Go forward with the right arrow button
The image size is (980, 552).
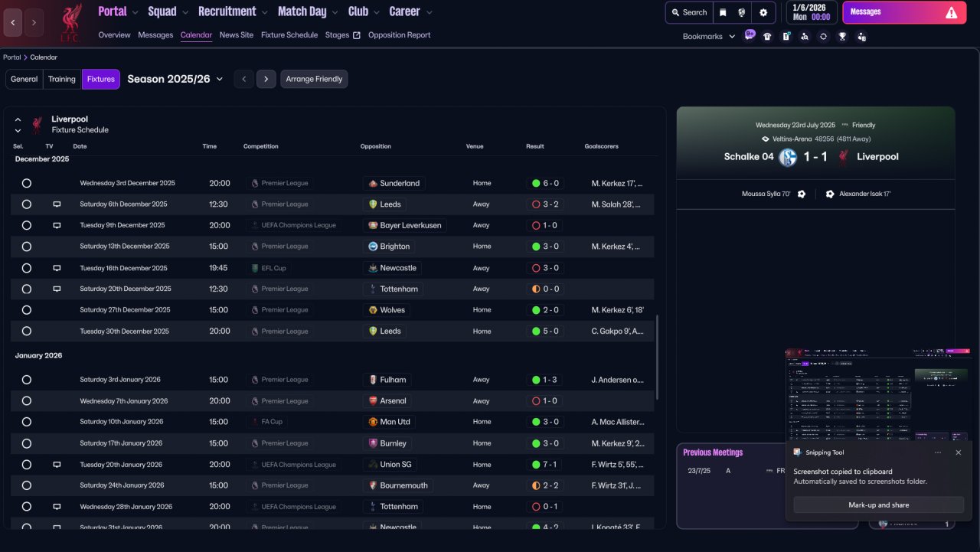(x=34, y=22)
